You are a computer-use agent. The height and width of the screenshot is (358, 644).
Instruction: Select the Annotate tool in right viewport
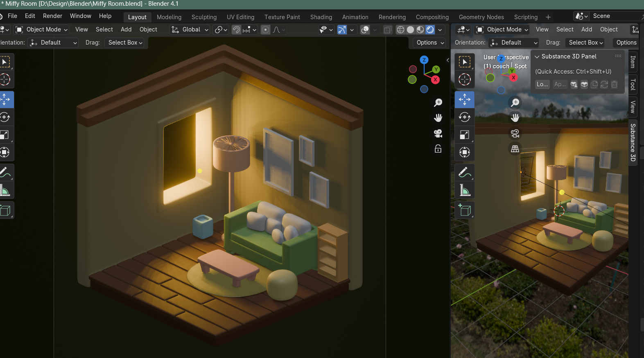(464, 173)
